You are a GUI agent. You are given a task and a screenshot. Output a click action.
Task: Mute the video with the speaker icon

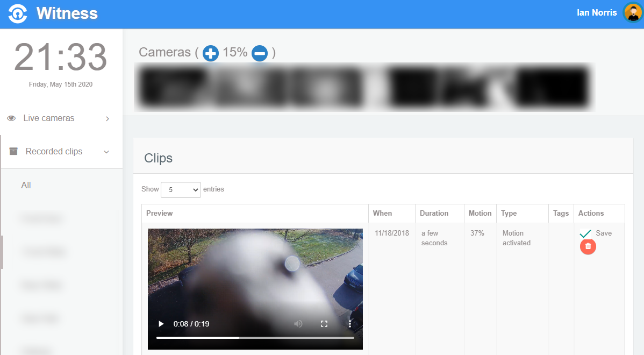(298, 324)
